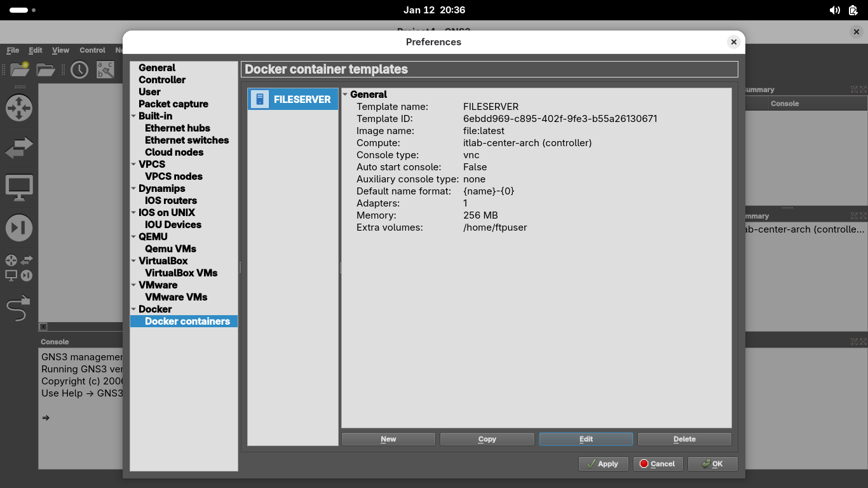
Task: Open the Edit menu in menu bar
Action: [36, 50]
